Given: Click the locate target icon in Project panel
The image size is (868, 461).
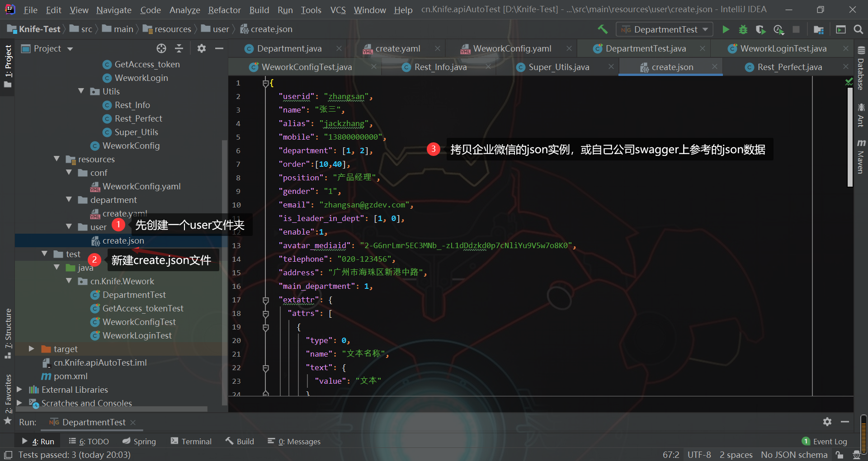Looking at the screenshot, I should (161, 48).
